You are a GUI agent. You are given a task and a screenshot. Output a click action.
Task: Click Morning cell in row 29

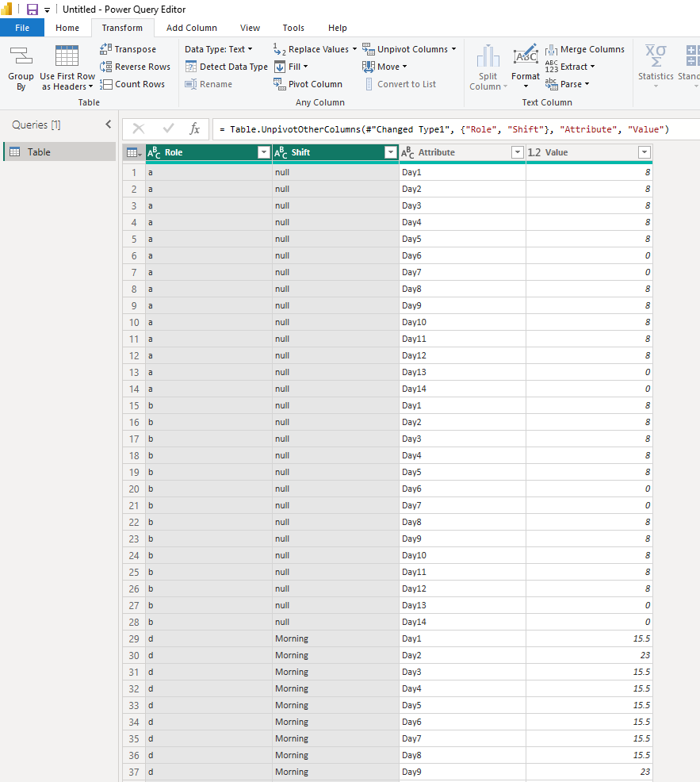[335, 638]
